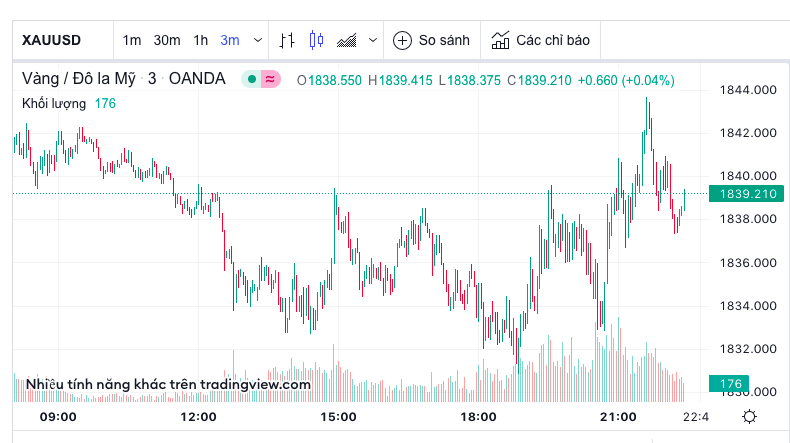Click the plus icon beside So sánh

pyautogui.click(x=402, y=40)
